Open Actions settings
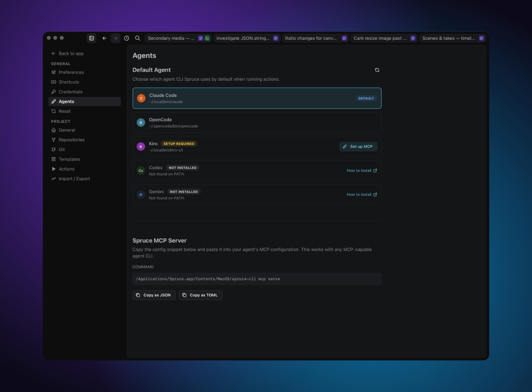The width and height of the screenshot is (532, 392). point(85,169)
